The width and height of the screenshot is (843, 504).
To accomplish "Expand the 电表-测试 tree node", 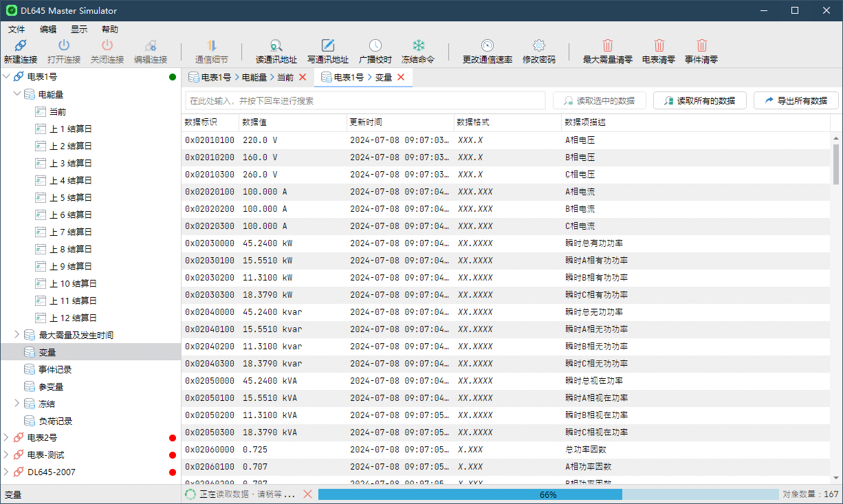I will pyautogui.click(x=7, y=455).
